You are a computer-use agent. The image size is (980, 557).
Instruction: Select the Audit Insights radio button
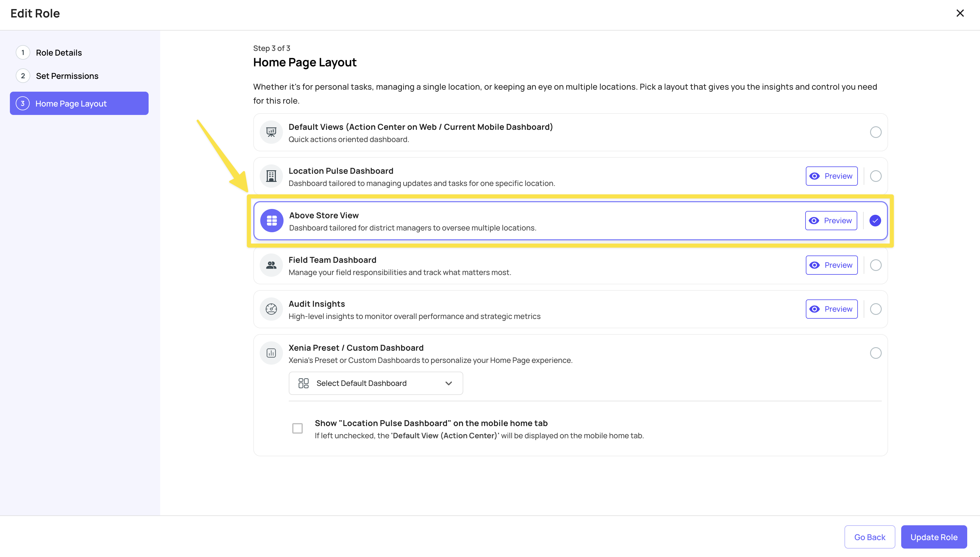pos(875,309)
